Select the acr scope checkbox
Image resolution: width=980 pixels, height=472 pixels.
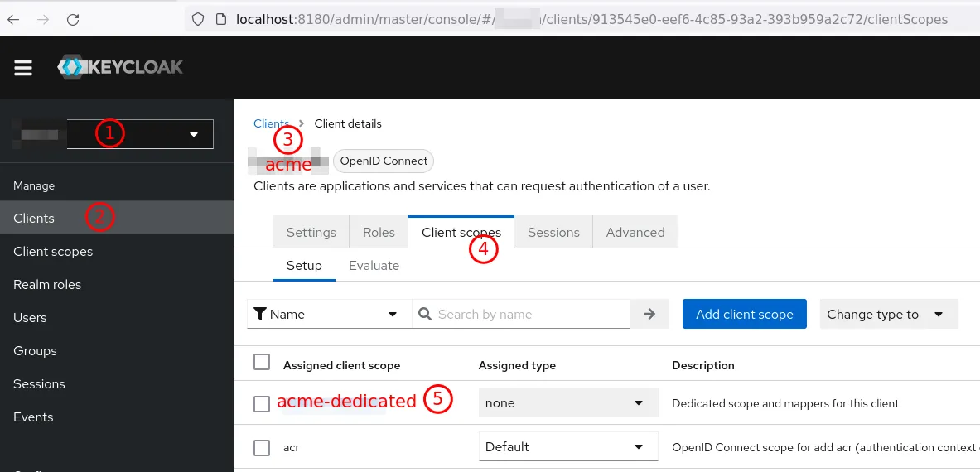click(x=262, y=447)
